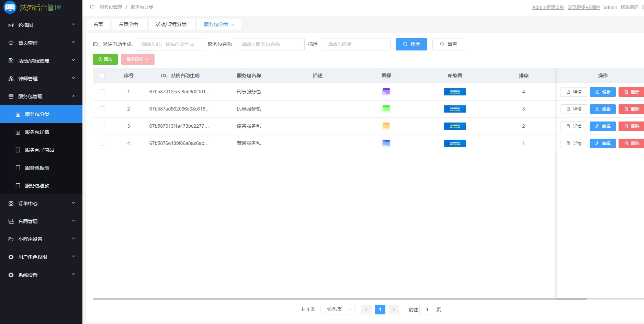Viewport: 644px width, 324px height.
Task: Check the row for 民事服务包
Action: (102, 109)
